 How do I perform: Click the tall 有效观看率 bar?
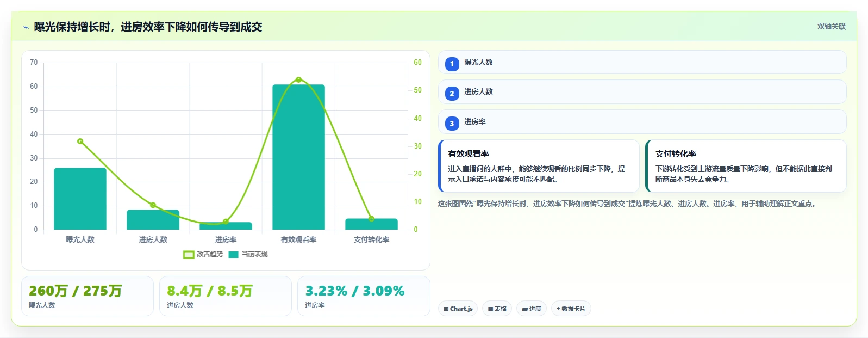(x=298, y=157)
